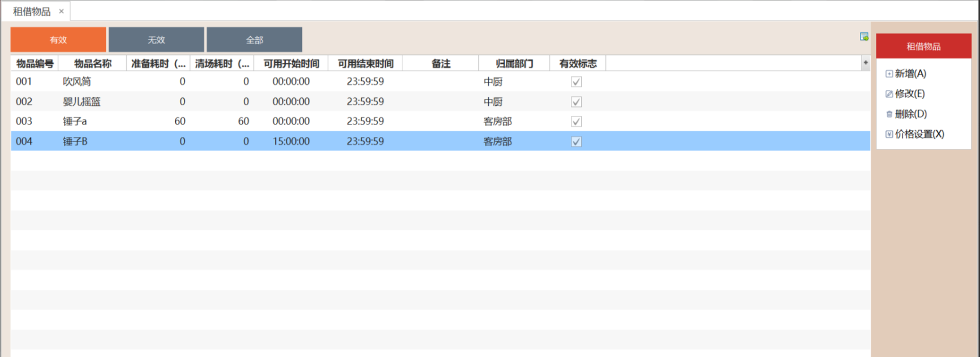Switch to the 租借物品 tab
Viewport: 980px width, 357px height.
(32, 11)
